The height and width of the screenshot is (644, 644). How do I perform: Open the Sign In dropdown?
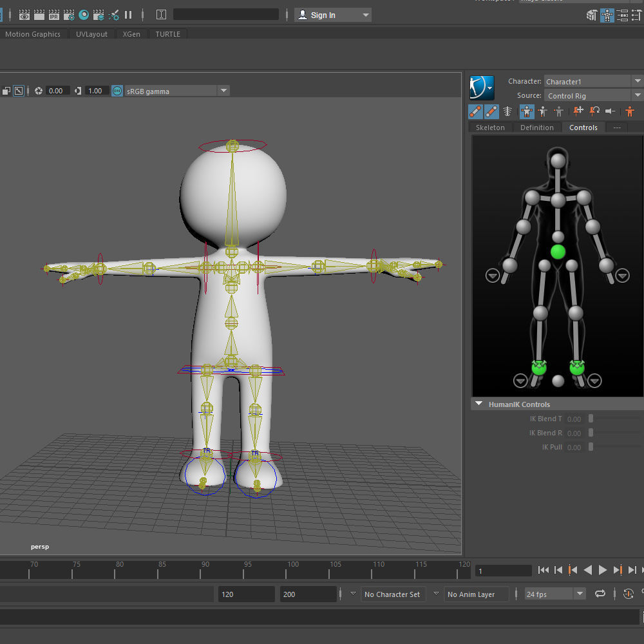(333, 15)
